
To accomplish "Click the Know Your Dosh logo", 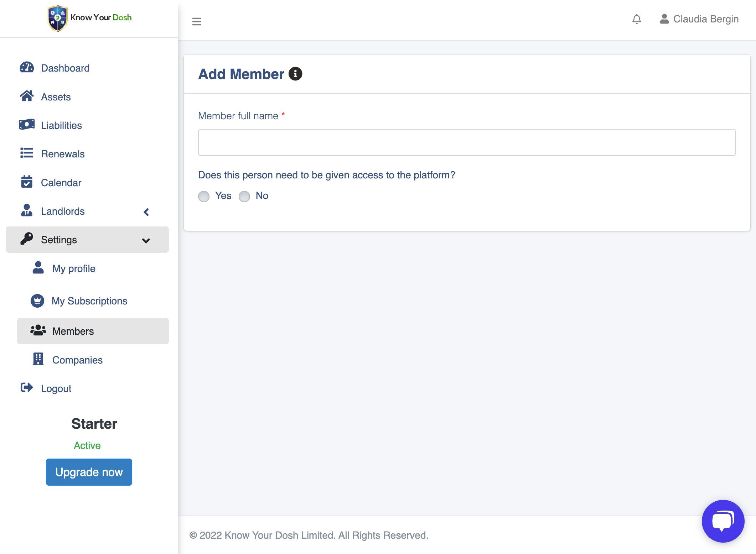I will tap(89, 18).
